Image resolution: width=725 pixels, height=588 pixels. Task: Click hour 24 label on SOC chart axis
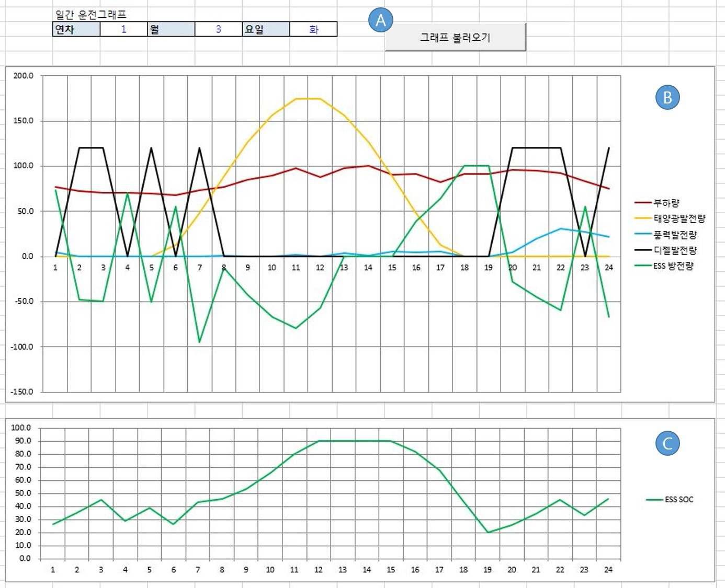point(608,570)
